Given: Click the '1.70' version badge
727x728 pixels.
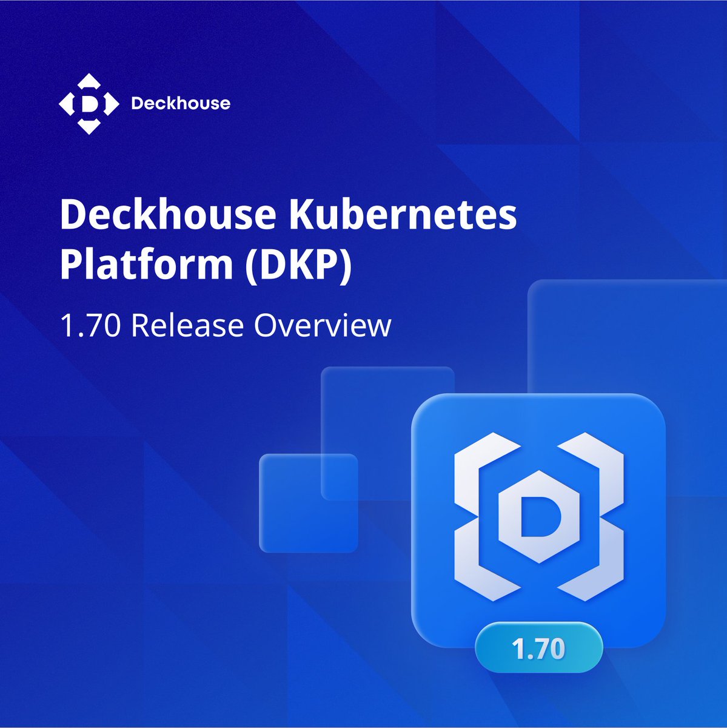Looking at the screenshot, I should (538, 648).
